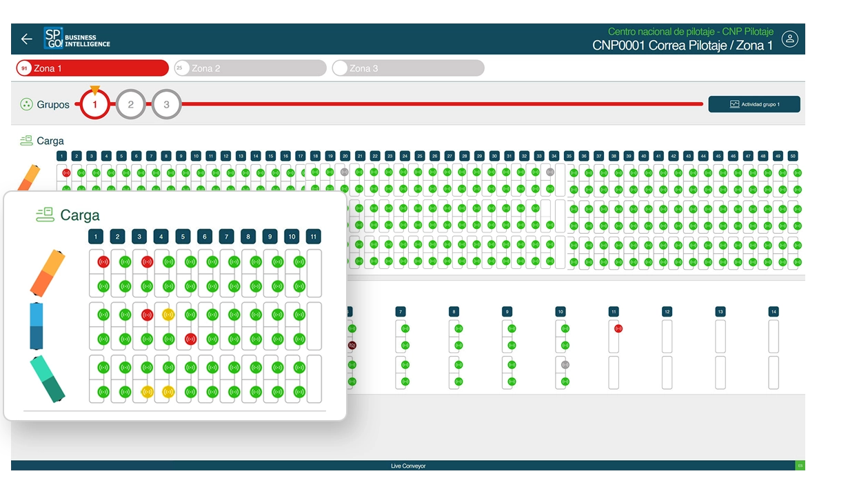Click the red sensor under main grid column 1
The height and width of the screenshot is (487, 868).
point(66,172)
